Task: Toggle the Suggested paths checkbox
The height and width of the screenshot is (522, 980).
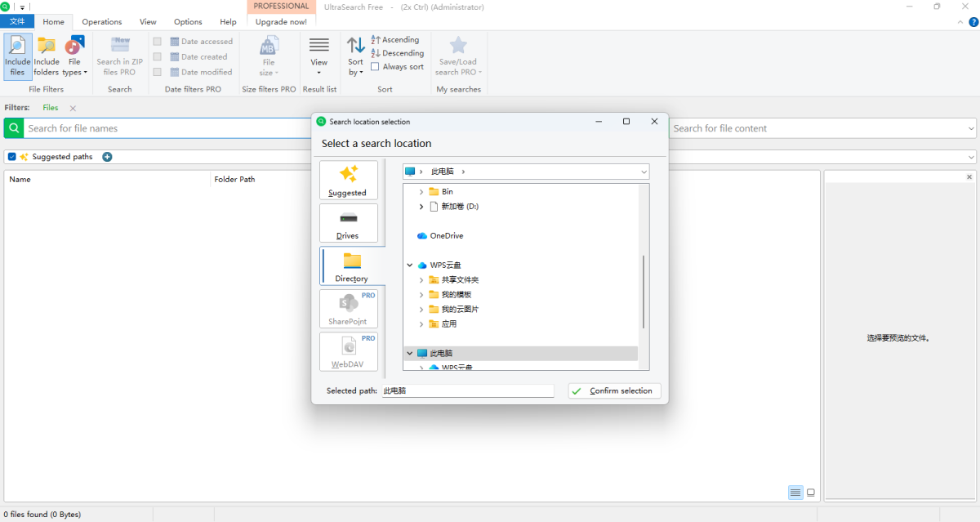Action: 12,157
